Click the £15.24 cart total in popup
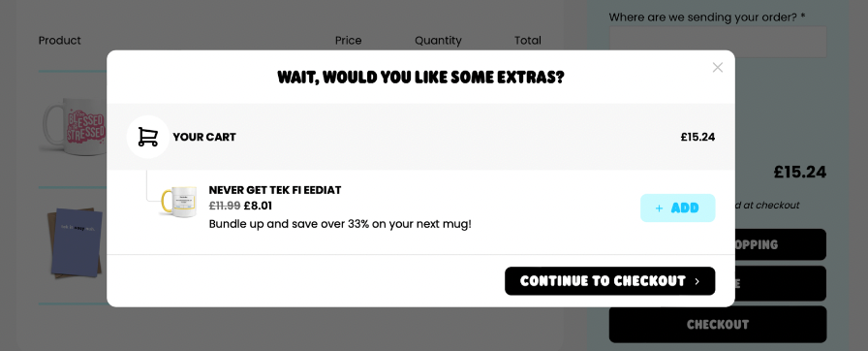The height and width of the screenshot is (351, 868). click(697, 137)
